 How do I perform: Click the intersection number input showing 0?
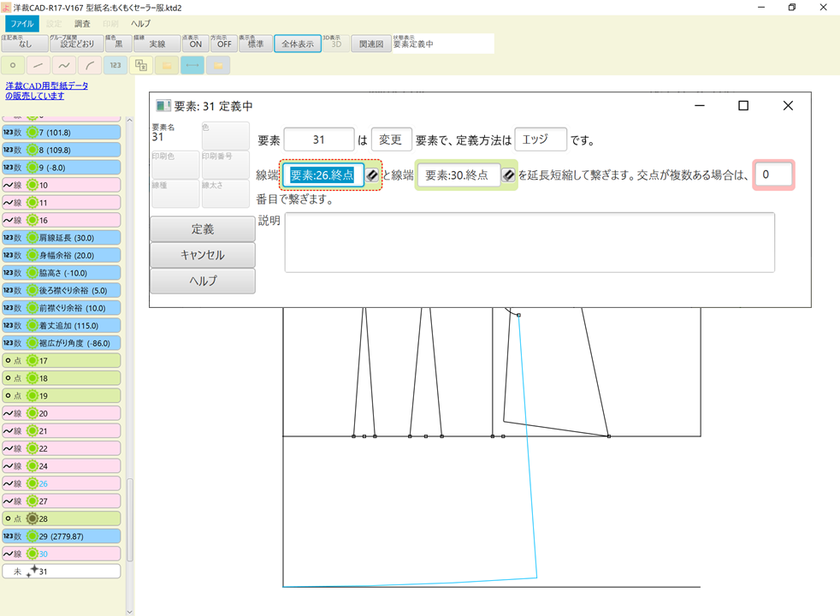tap(773, 175)
